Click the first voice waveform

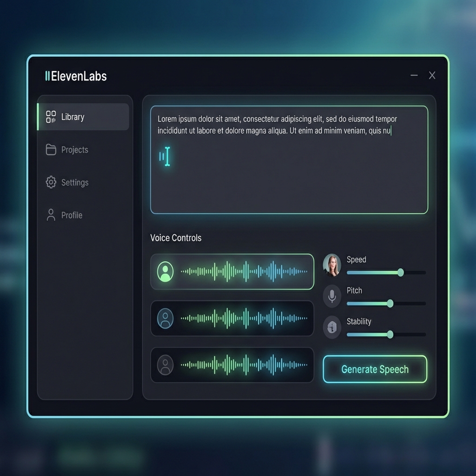[x=244, y=271]
